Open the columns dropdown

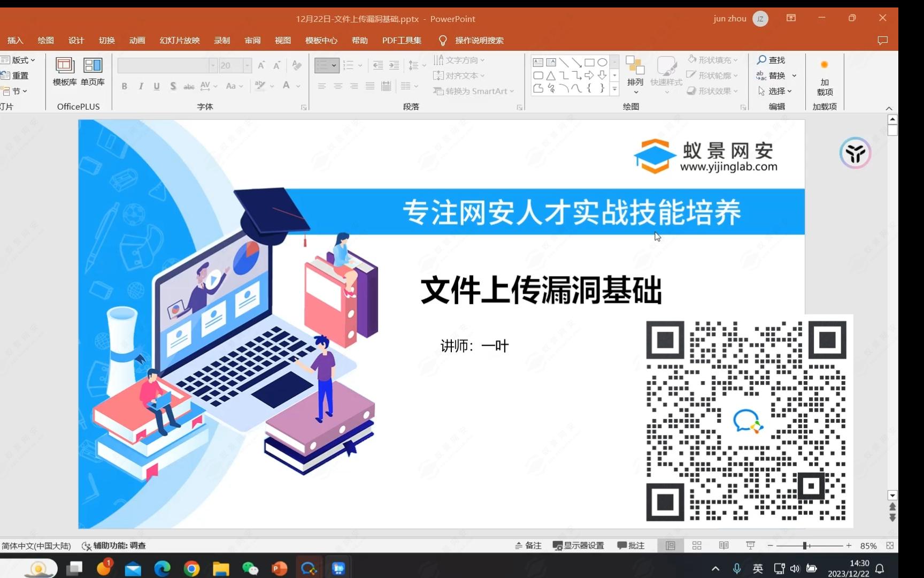tap(409, 86)
